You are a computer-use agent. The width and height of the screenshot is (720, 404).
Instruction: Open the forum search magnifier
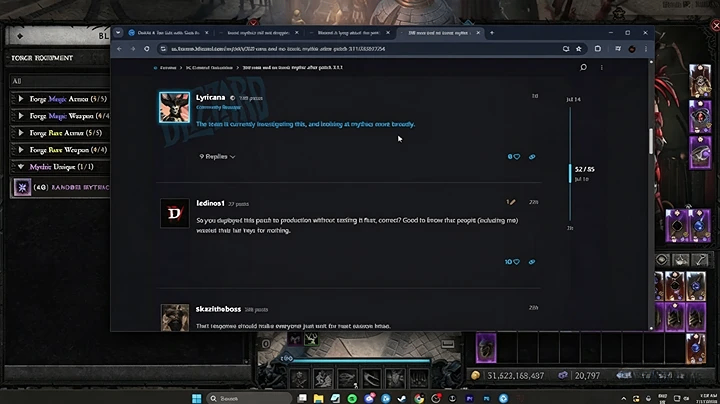583,67
